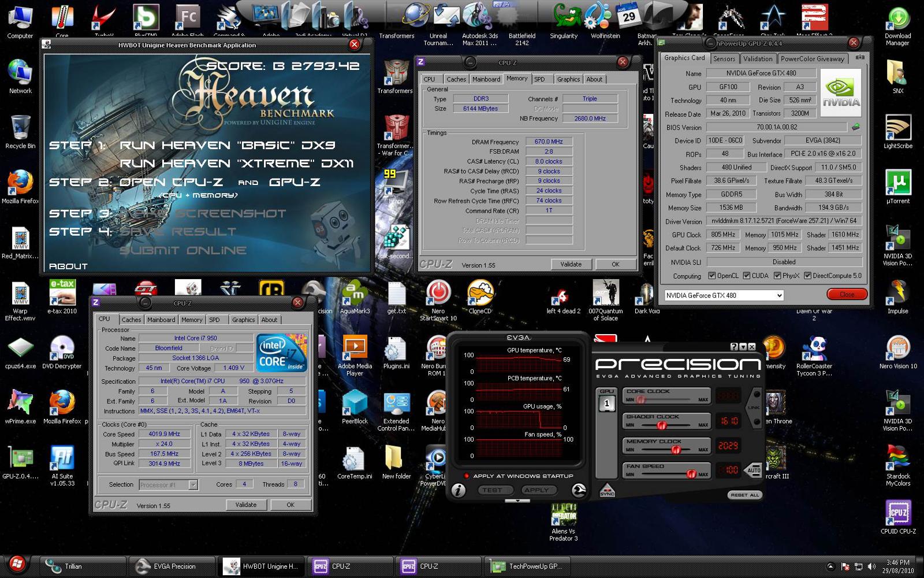Click the volume icon in system tray
Screen dimensions: 924x578
click(871, 566)
